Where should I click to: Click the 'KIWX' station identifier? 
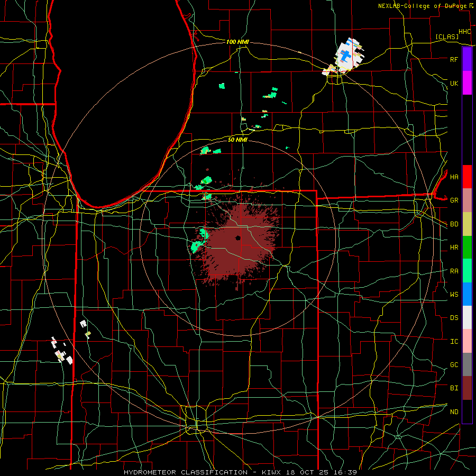(x=272, y=472)
